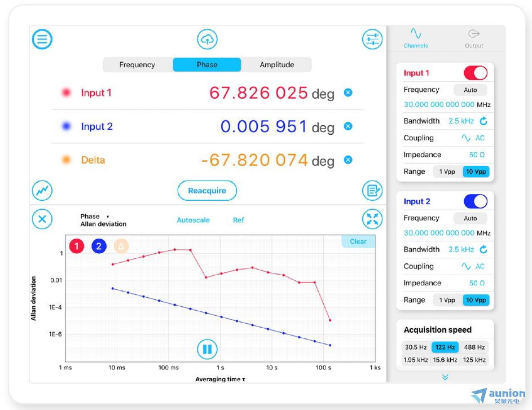Reset Input 2 bandwidth with refresh icon
Image resolution: width=532 pixels, height=410 pixels.
(483, 250)
